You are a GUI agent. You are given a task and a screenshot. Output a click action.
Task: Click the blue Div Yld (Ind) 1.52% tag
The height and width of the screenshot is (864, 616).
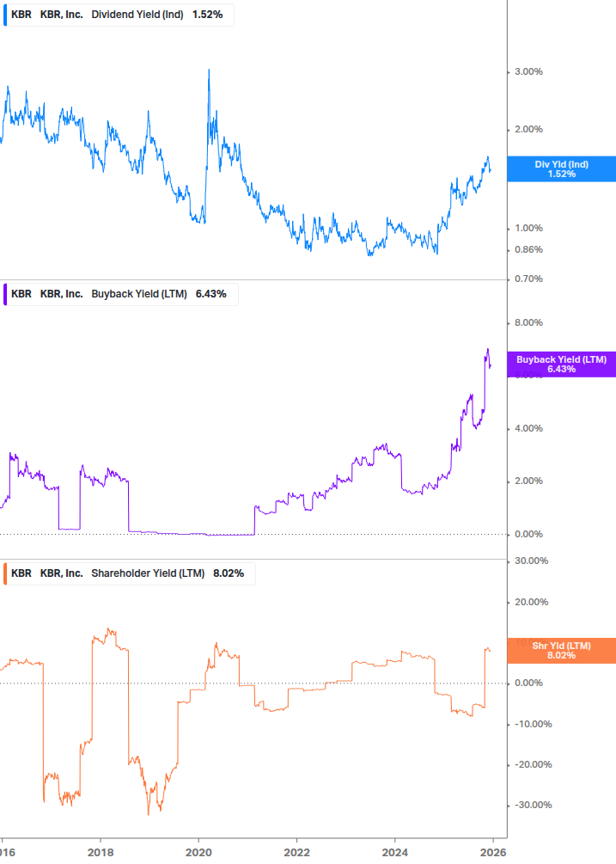pyautogui.click(x=562, y=169)
